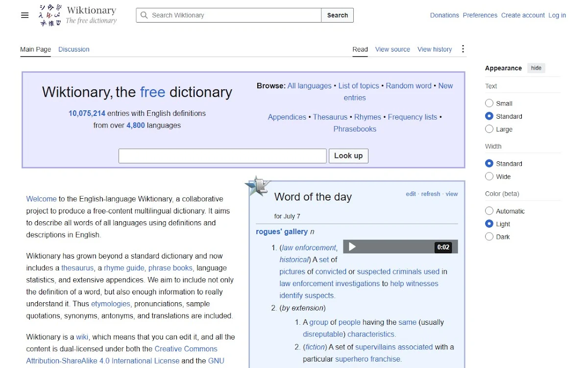Refresh the Word of the day

click(431, 194)
